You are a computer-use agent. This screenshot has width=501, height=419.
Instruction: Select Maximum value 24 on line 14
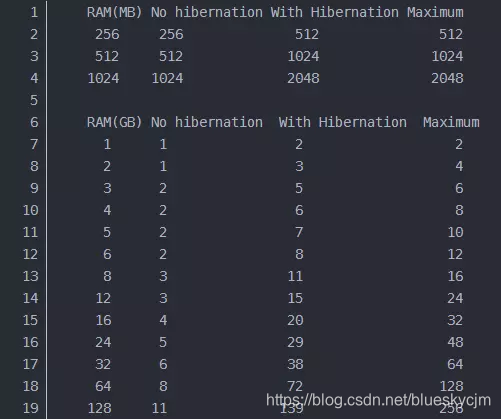coord(455,298)
